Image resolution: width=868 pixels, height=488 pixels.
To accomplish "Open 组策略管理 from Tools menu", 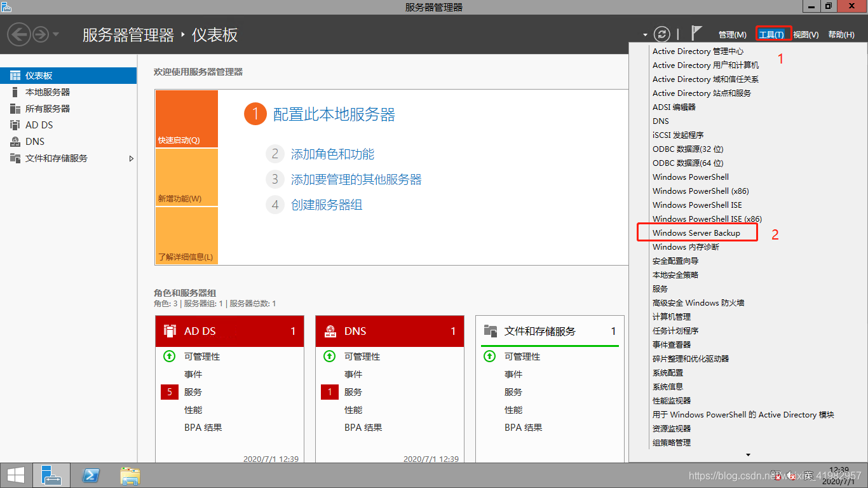I will pos(672,443).
